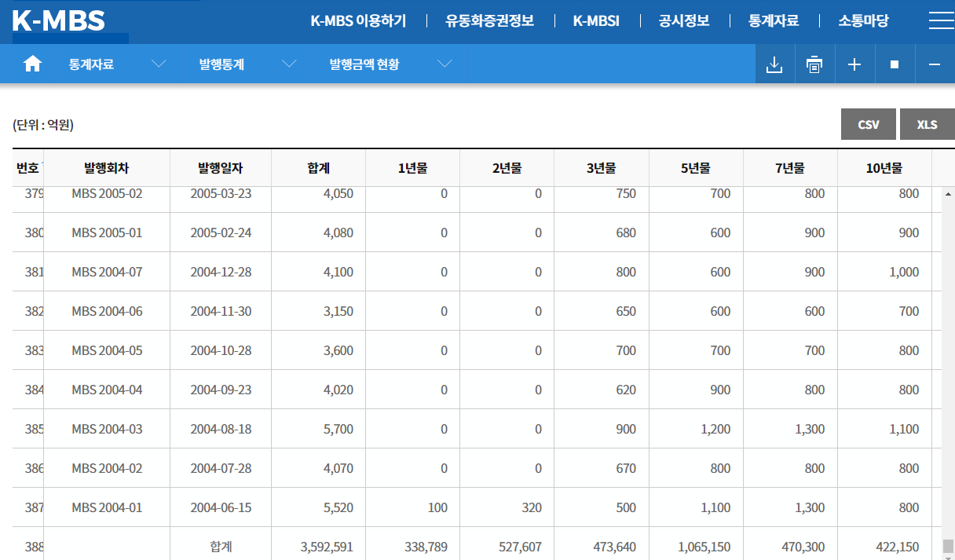The image size is (955, 560).
Task: Select the MBS 2004-01 row name
Action: 107,507
